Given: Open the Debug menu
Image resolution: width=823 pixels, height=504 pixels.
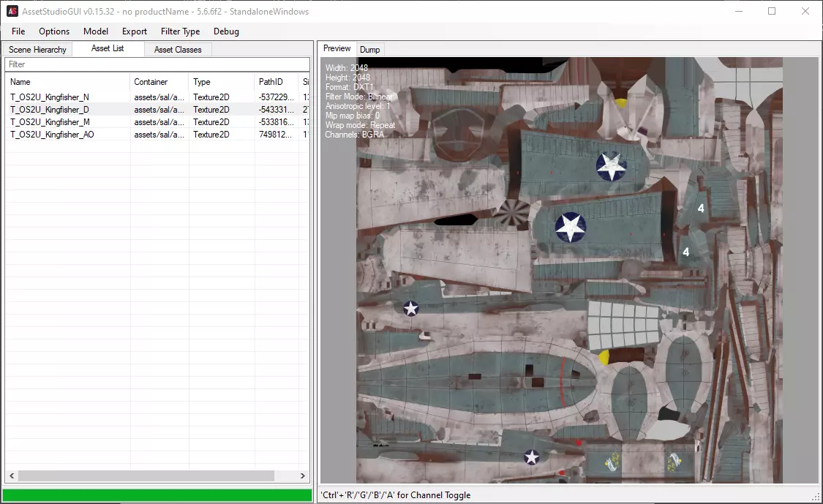Looking at the screenshot, I should tap(226, 31).
